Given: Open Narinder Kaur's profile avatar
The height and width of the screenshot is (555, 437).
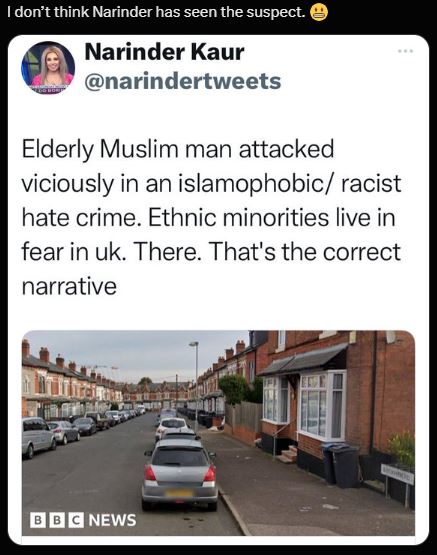Looking at the screenshot, I should [x=48, y=68].
